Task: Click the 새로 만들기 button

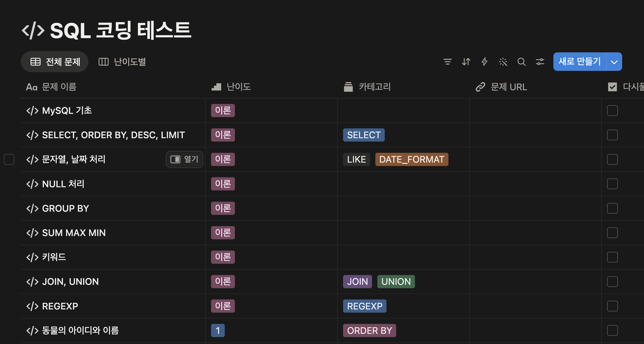Action: 579,62
